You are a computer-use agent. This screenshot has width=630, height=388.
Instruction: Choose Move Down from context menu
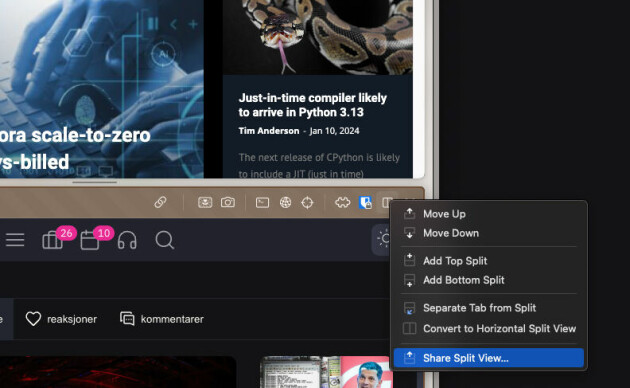coord(489,233)
